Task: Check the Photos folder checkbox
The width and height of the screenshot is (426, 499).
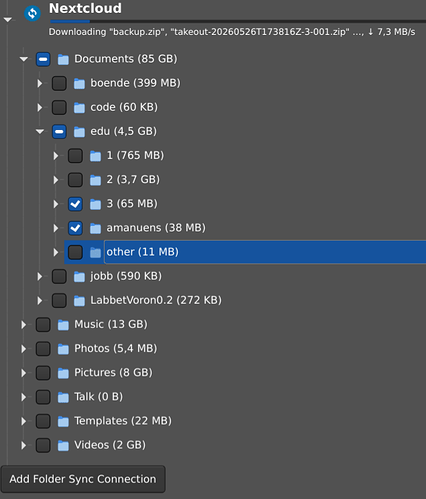Action: tap(43, 349)
